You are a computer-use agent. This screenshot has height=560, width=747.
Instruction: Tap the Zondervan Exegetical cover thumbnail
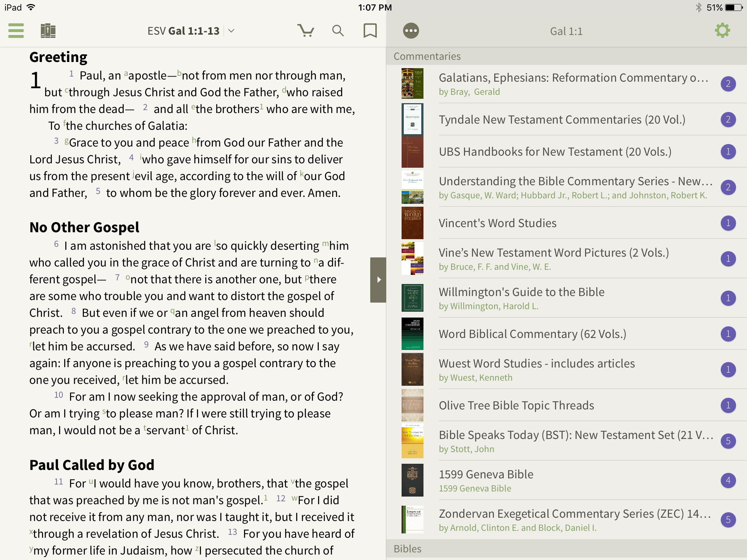(413, 520)
